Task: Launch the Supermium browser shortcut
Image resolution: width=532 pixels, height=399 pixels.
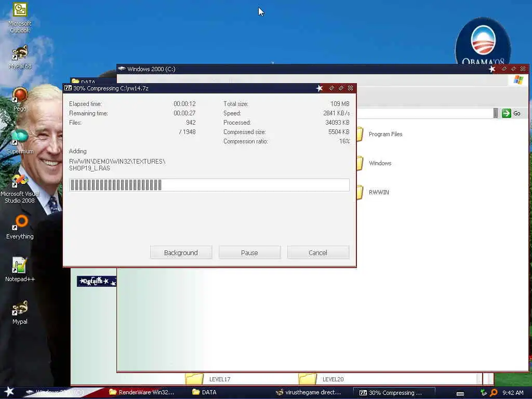Action: pos(20,141)
